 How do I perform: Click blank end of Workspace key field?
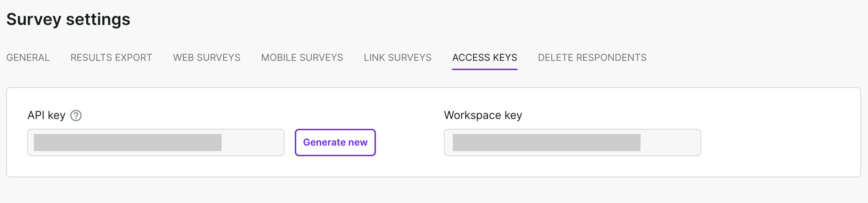[x=670, y=143]
